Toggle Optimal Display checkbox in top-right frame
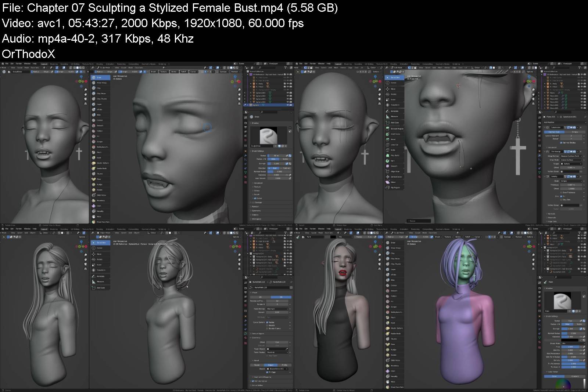588x392 pixels. pos(562,142)
